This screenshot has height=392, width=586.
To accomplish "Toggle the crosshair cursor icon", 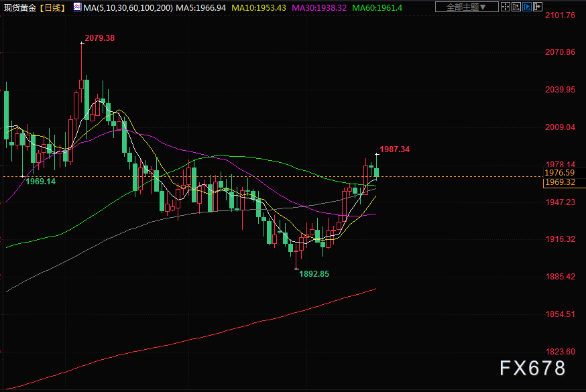I will click(506, 7).
